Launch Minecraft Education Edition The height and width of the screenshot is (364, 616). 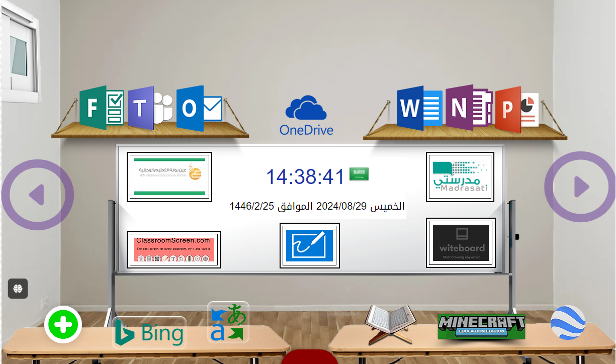click(x=481, y=327)
